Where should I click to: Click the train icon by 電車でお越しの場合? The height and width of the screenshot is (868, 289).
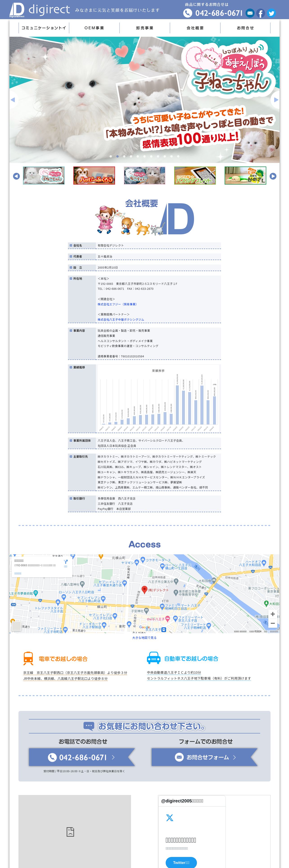pyautogui.click(x=28, y=658)
